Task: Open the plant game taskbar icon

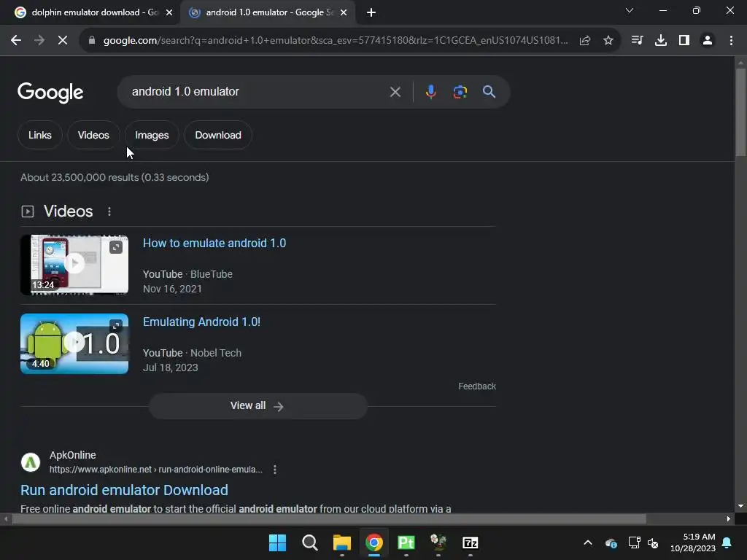Action: pos(438,542)
